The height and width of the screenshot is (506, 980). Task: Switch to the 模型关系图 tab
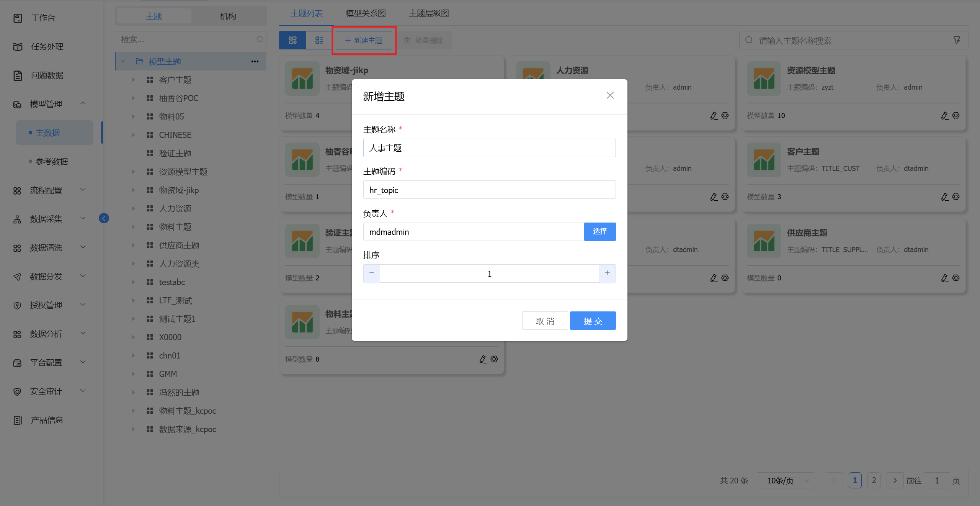tap(365, 13)
